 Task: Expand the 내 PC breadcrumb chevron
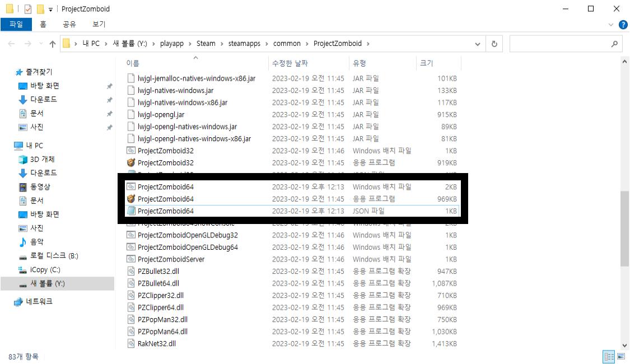(106, 44)
